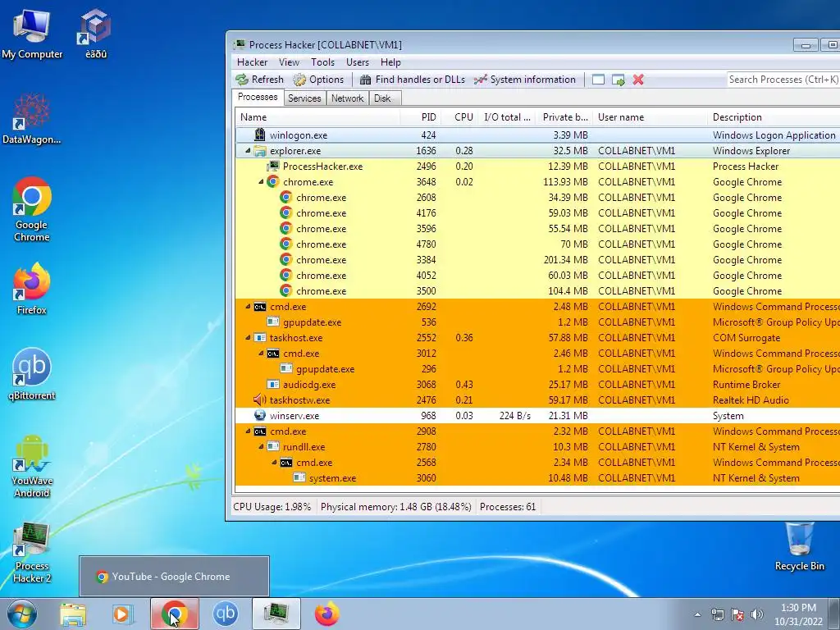The height and width of the screenshot is (630, 840).
Task: Sort by the CPU column header
Action: pyautogui.click(x=459, y=117)
